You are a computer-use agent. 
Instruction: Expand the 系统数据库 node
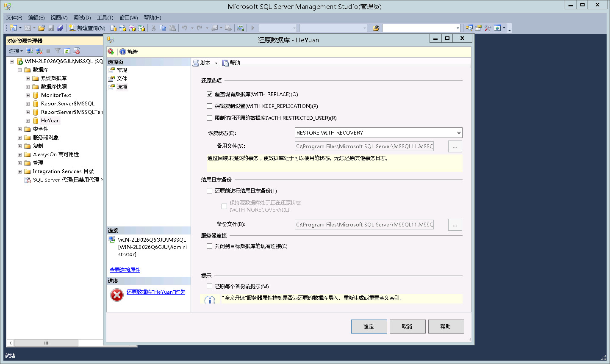click(28, 78)
